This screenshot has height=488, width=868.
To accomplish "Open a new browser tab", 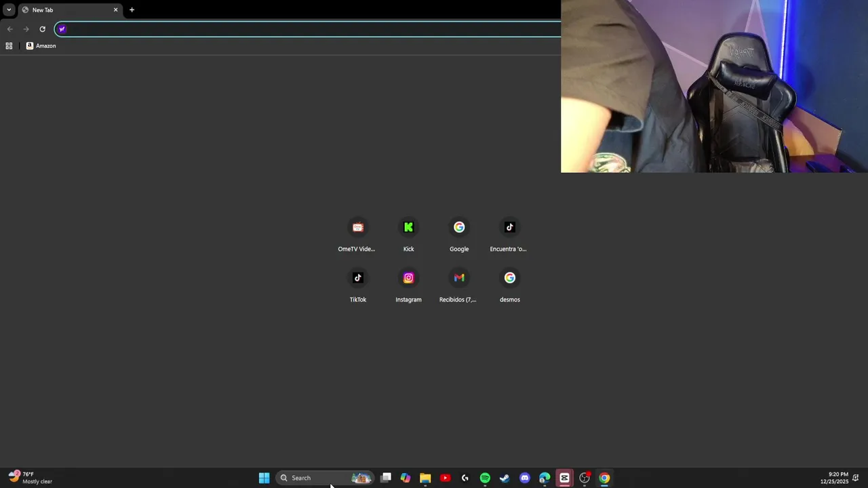I will (x=132, y=10).
